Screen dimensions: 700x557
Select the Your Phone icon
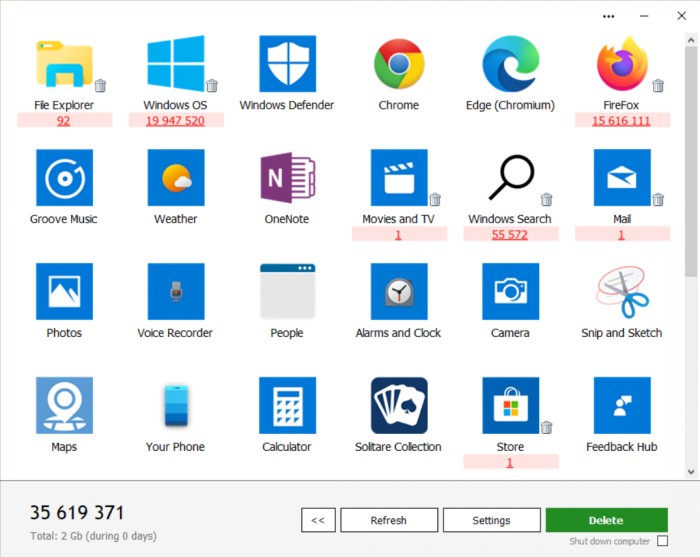coord(176,405)
